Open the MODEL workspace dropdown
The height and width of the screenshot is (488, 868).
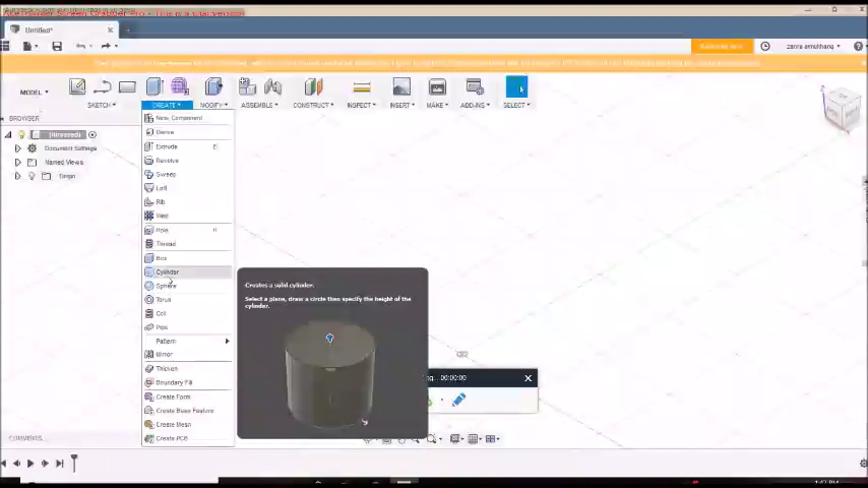click(34, 92)
